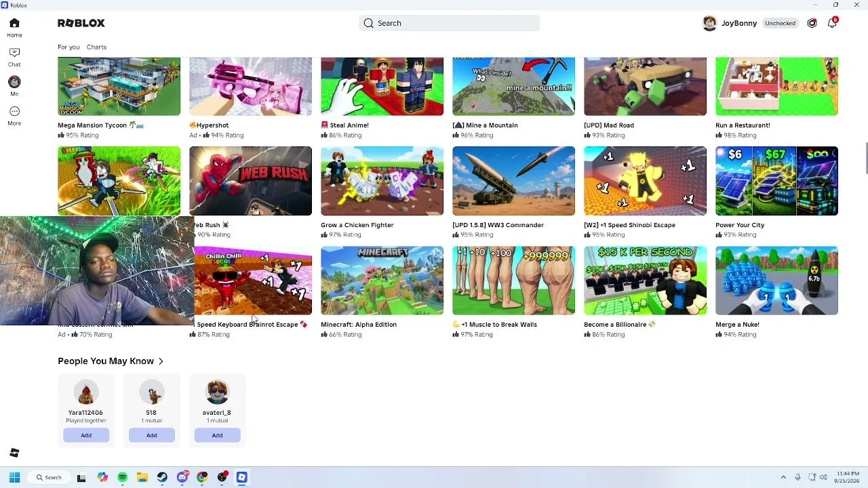Open Mine a Mountain game thumbnail
Screen dimensions: 868x488
[514, 86]
